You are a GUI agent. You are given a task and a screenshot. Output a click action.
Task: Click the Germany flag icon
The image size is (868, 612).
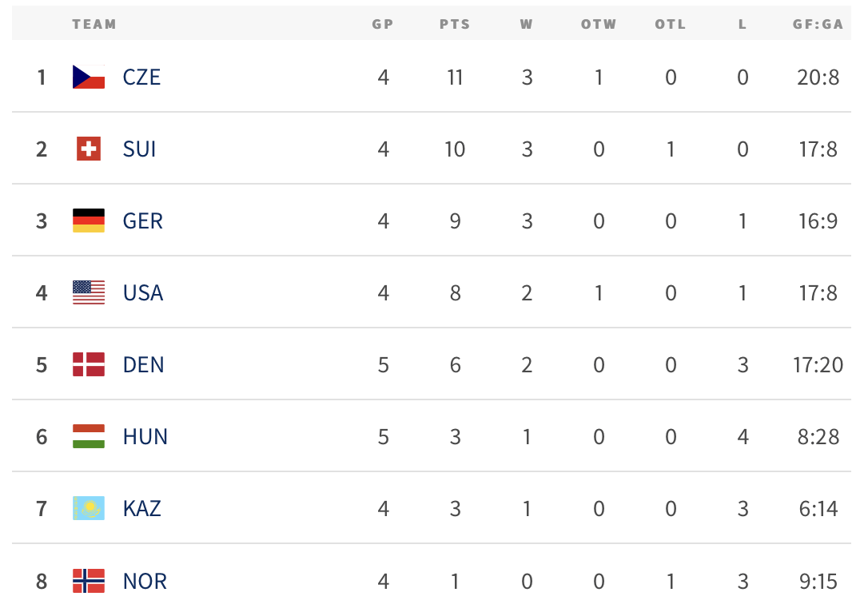click(x=89, y=221)
